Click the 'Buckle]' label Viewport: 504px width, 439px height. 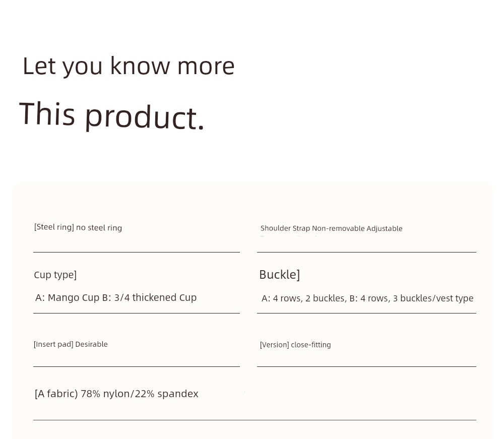click(x=280, y=275)
